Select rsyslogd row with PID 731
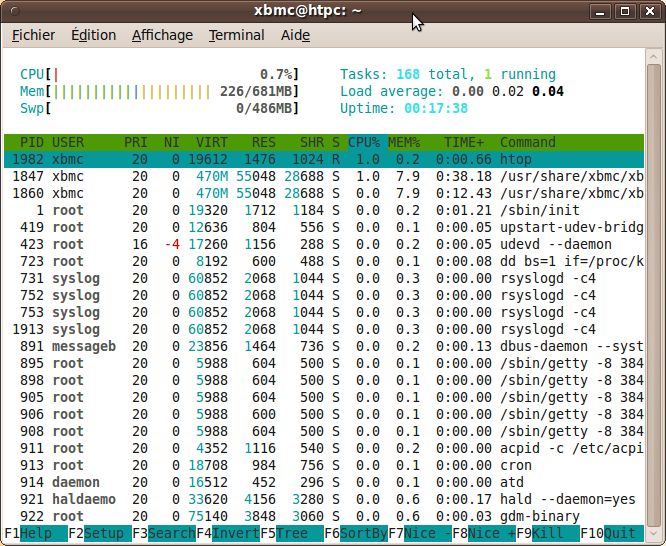 324,278
